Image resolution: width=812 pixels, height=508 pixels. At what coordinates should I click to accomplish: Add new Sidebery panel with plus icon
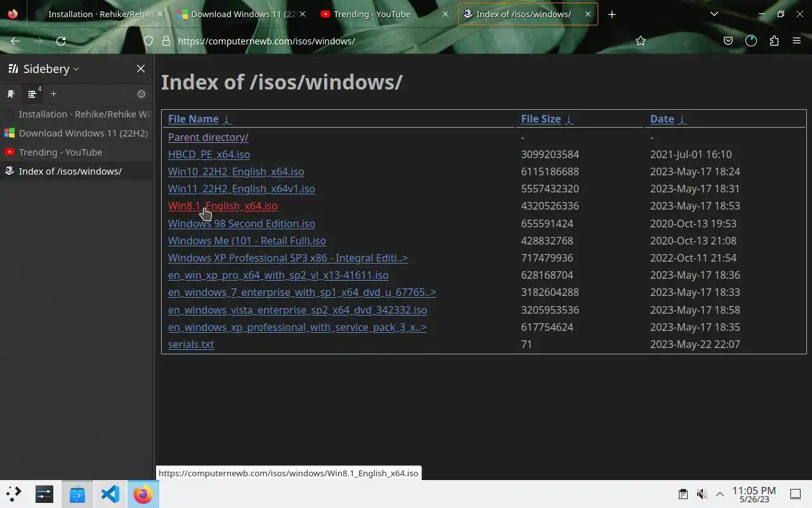(54, 94)
